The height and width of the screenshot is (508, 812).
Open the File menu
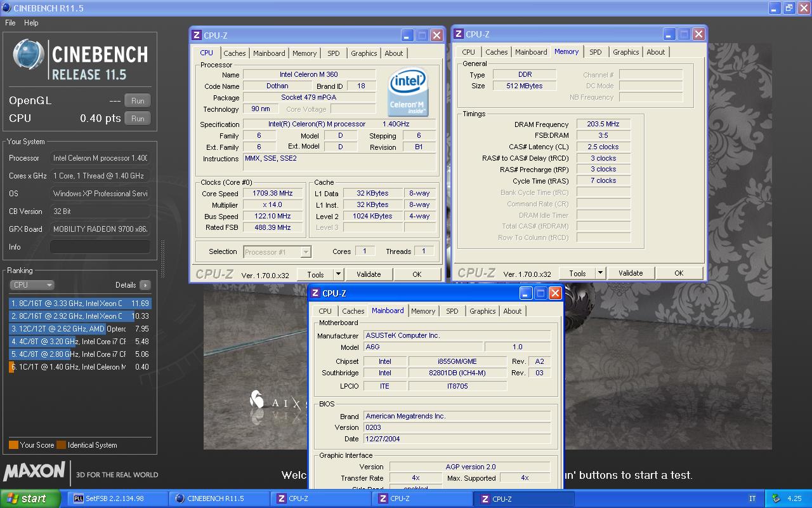10,23
